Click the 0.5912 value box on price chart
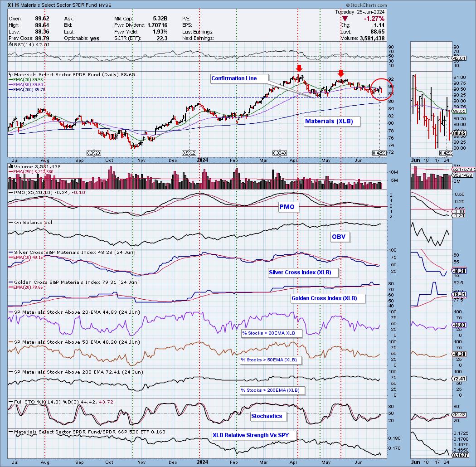476x467 pixels. tap(189, 153)
